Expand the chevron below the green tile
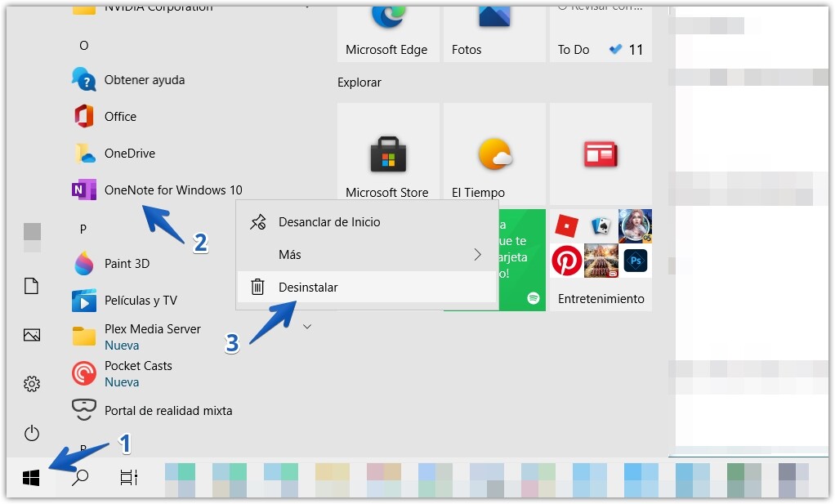The height and width of the screenshot is (504, 835). click(x=307, y=325)
